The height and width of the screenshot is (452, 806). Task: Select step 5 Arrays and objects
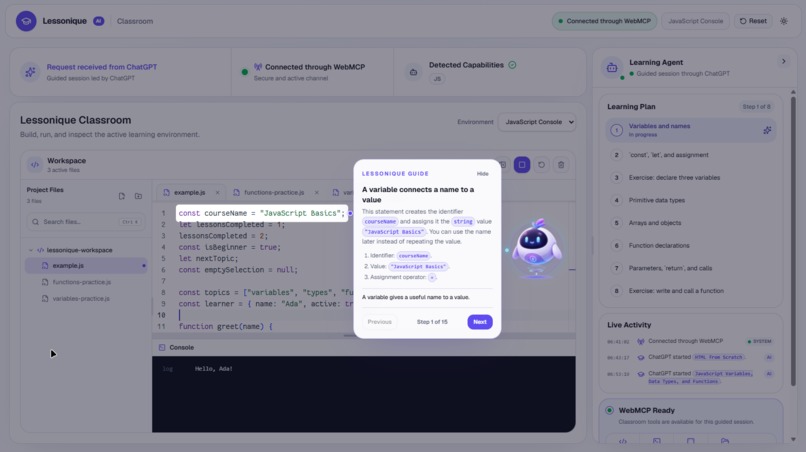pyautogui.click(x=691, y=223)
